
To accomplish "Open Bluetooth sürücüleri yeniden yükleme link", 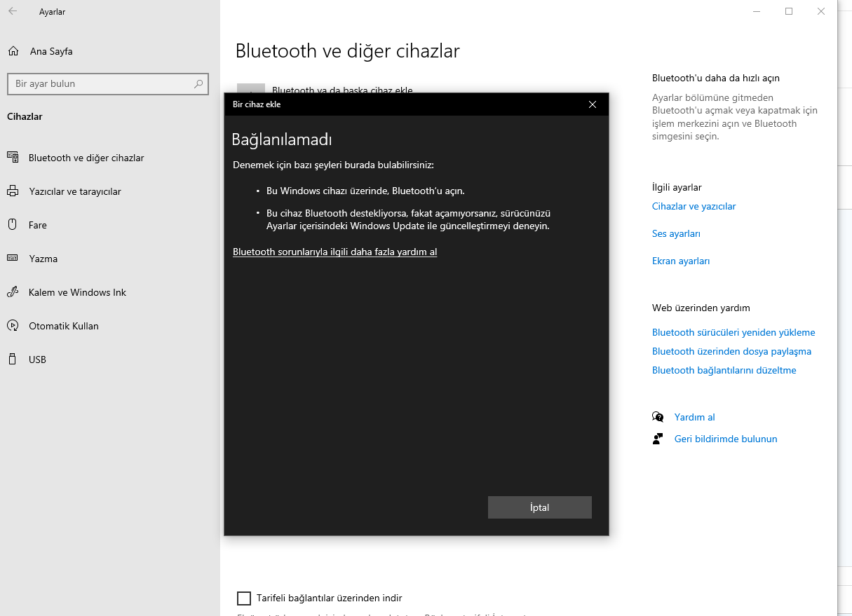I will coord(733,332).
